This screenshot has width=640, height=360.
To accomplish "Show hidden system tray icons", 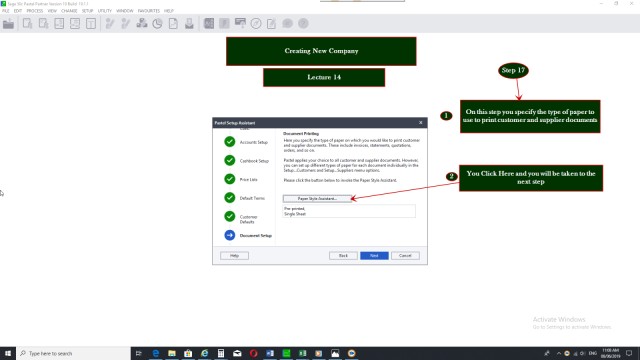I will click(x=558, y=353).
